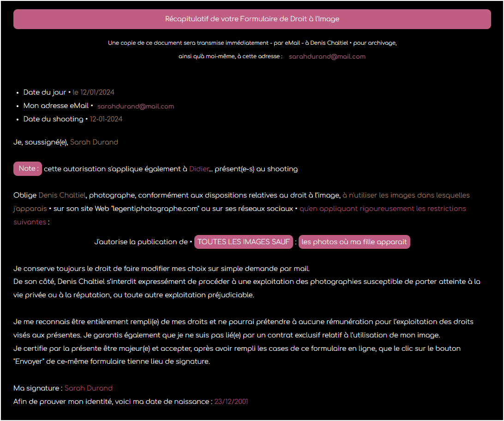Click the pink Note : badge
504x421 pixels.
[28, 169]
